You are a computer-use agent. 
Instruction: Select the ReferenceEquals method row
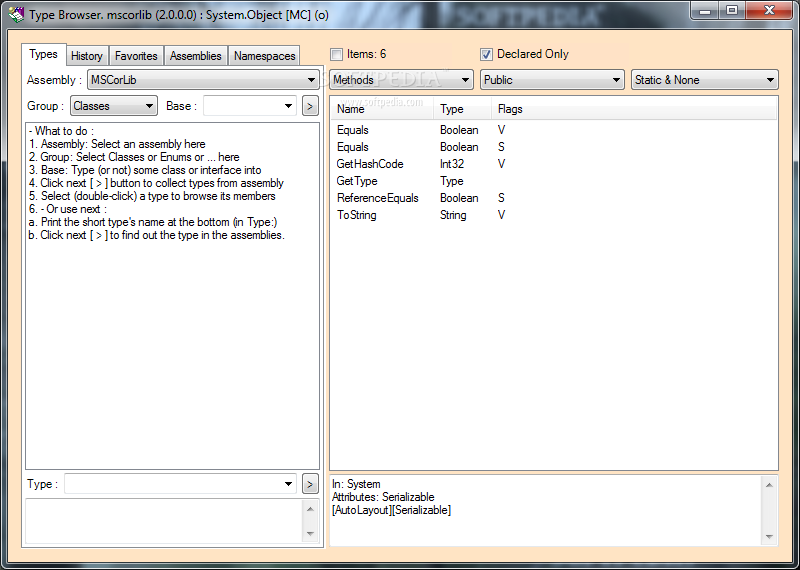(554, 198)
